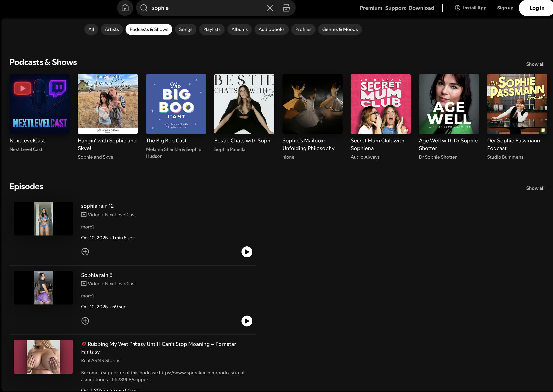
Task: Clear the search field with X icon
Action: click(270, 8)
